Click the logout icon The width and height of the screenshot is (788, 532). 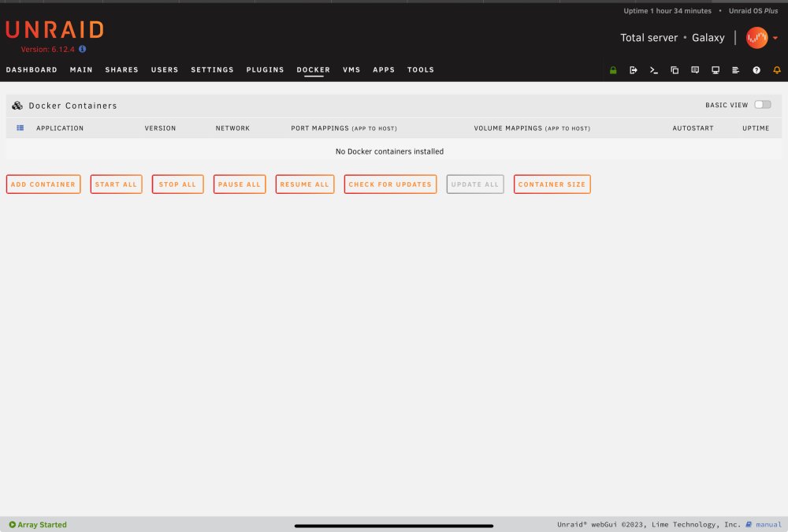(x=634, y=70)
